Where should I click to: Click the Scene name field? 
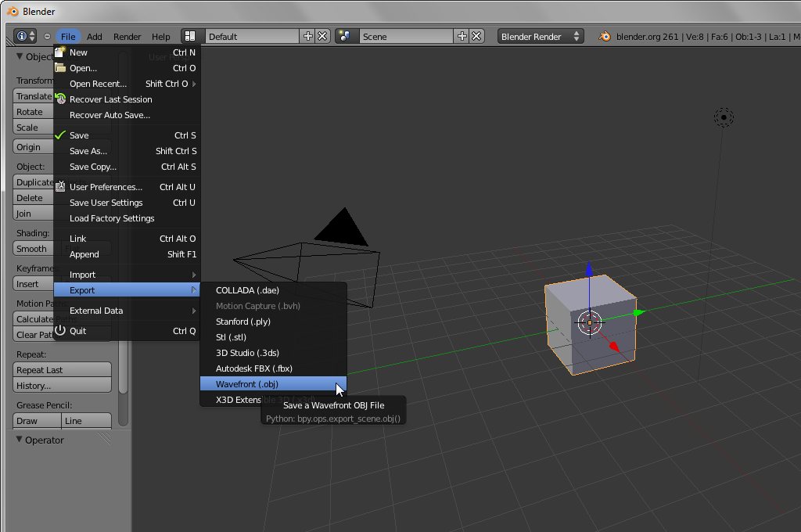tap(407, 36)
